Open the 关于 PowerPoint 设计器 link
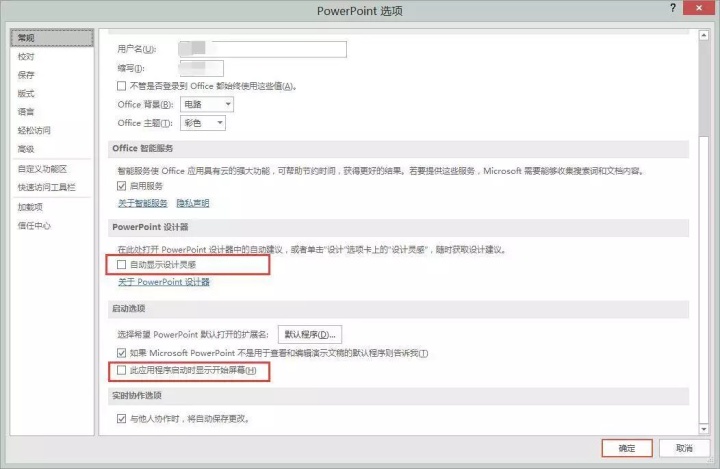 (x=164, y=282)
